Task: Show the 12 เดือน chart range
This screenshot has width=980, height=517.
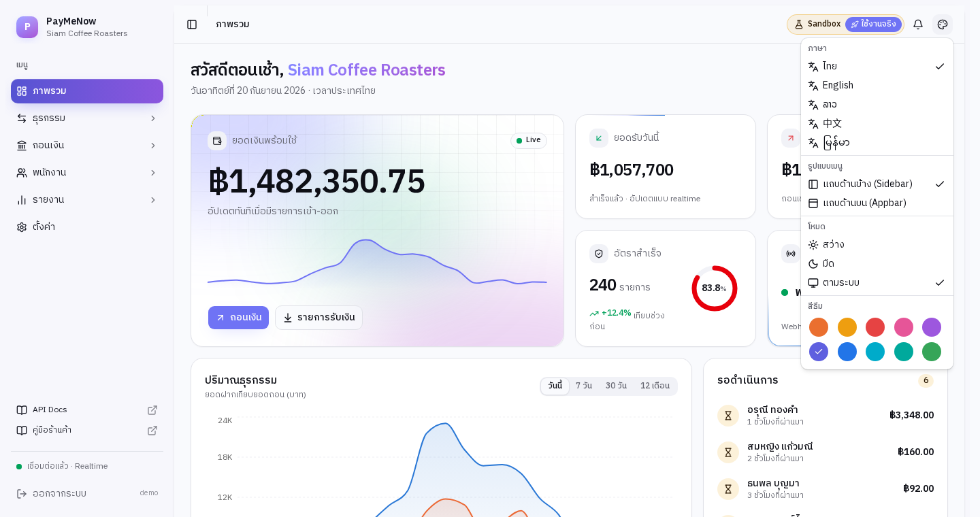Action: click(x=655, y=386)
